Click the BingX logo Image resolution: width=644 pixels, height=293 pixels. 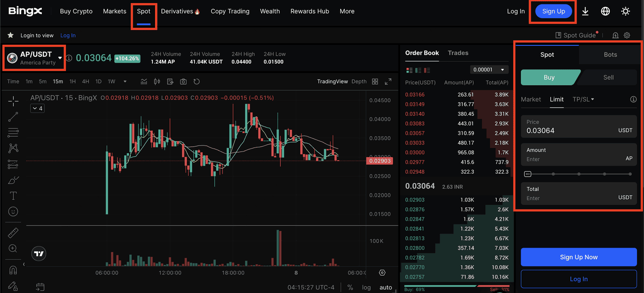(25, 11)
